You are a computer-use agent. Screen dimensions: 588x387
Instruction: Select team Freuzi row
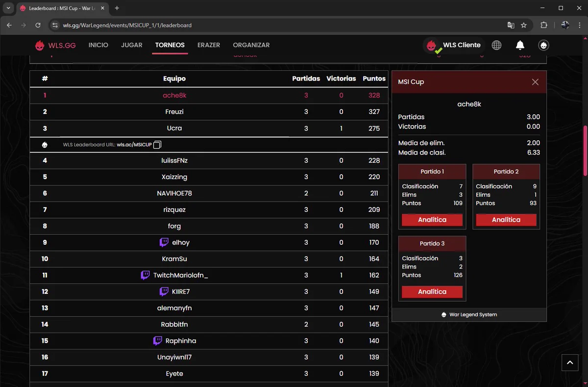click(x=209, y=112)
